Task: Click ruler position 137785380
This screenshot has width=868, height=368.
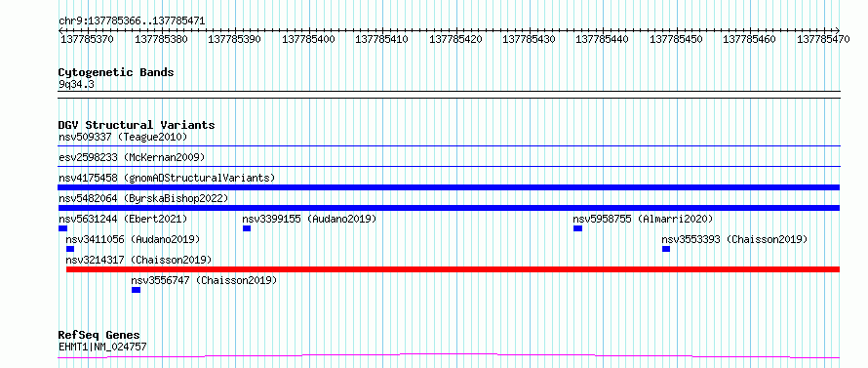Action: pos(161,39)
